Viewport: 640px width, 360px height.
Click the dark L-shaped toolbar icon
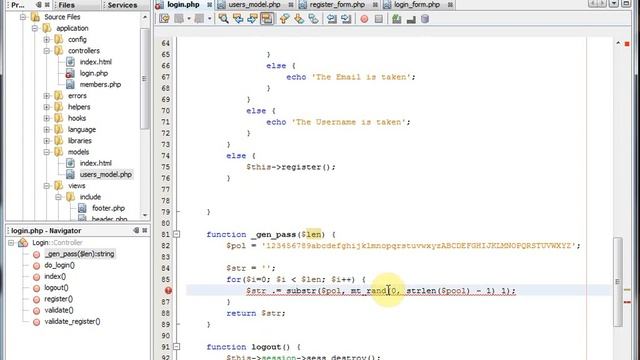[411, 19]
